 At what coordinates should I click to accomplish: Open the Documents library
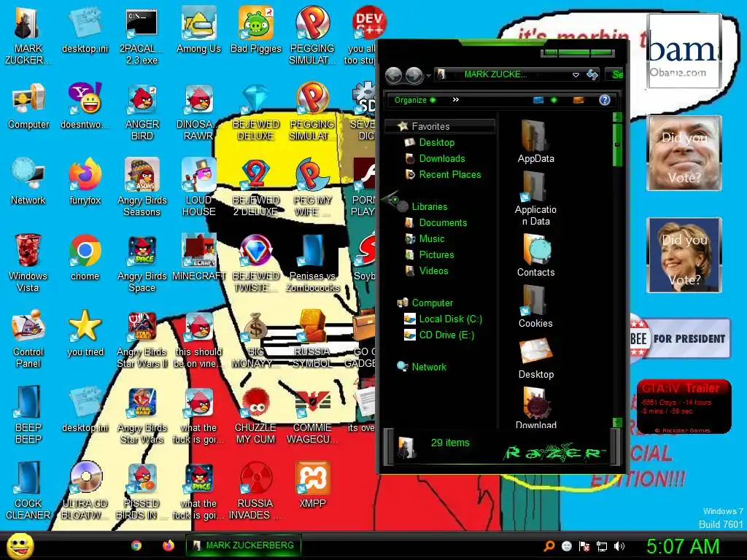(436, 223)
